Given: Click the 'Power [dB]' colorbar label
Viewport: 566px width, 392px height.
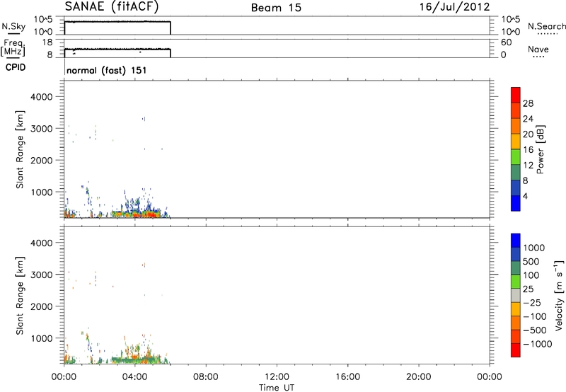Looking at the screenshot, I should [x=540, y=149].
